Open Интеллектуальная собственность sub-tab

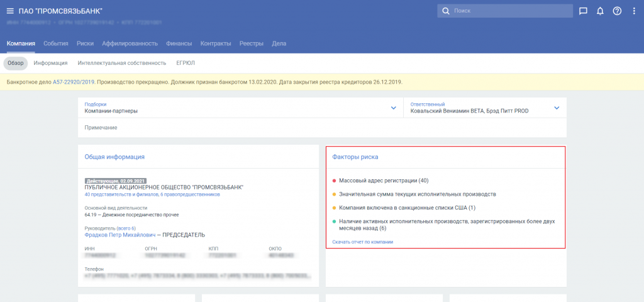[x=122, y=64]
